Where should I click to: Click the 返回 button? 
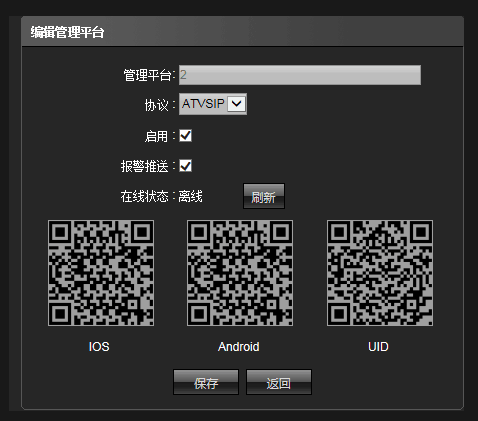(x=279, y=382)
